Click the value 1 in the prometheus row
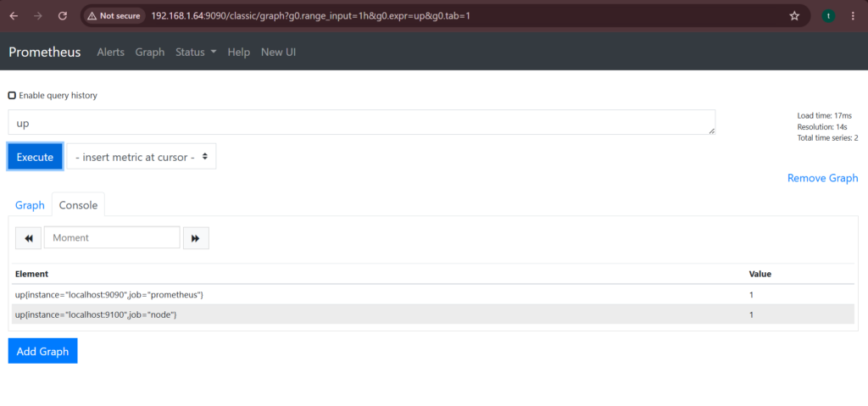The width and height of the screenshot is (868, 406). tap(751, 295)
